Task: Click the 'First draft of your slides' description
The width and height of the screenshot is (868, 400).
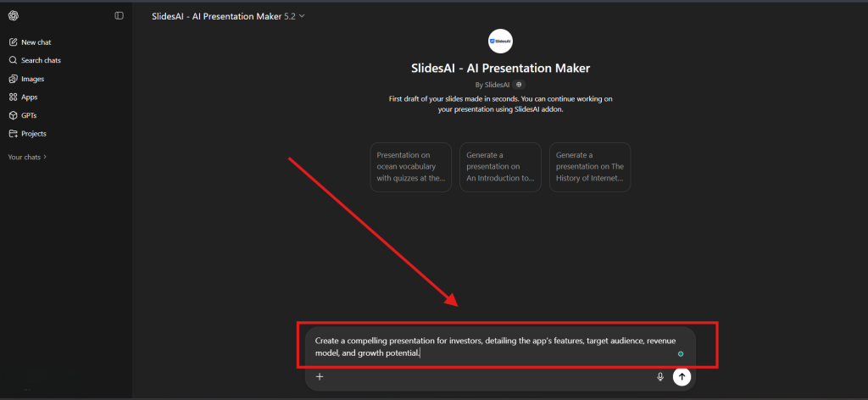Action: (x=500, y=104)
